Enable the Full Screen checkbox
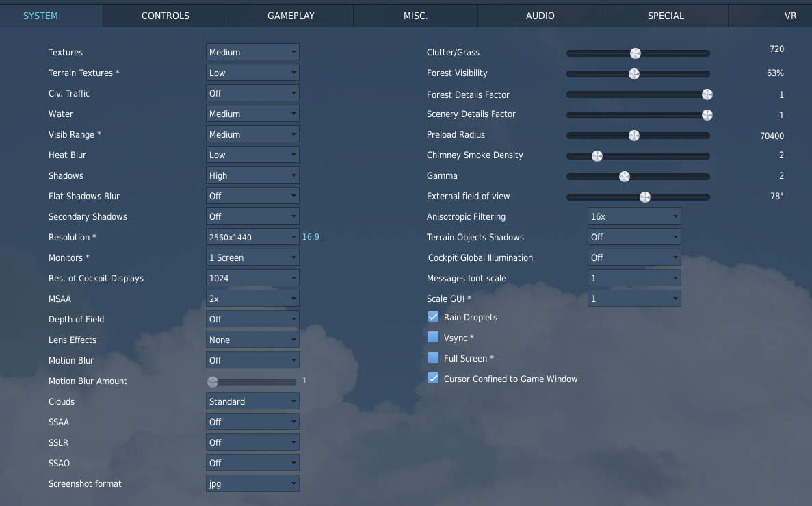Viewport: 812px width, 506px height. [433, 357]
